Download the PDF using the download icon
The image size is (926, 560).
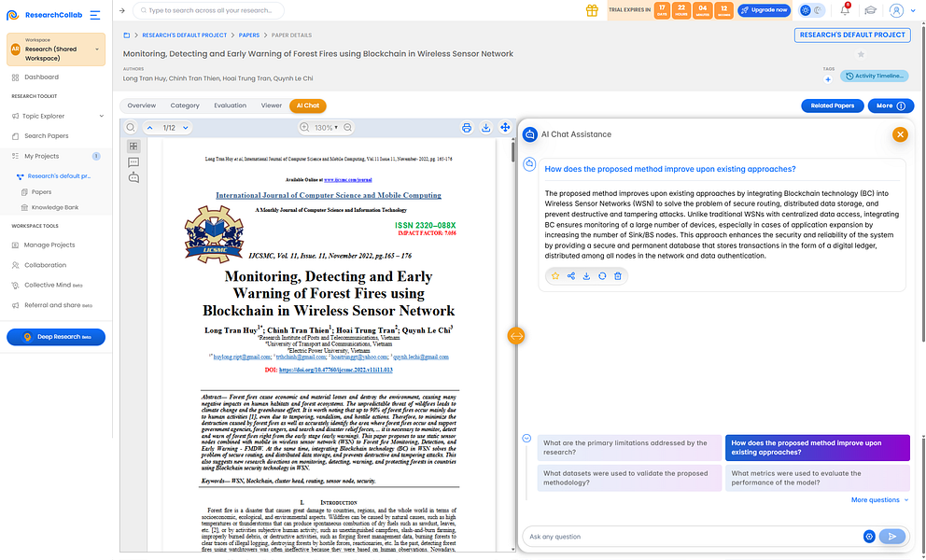(485, 128)
